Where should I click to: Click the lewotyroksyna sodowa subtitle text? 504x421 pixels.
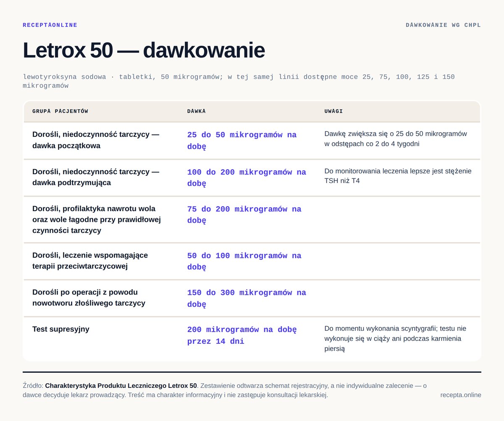(239, 81)
